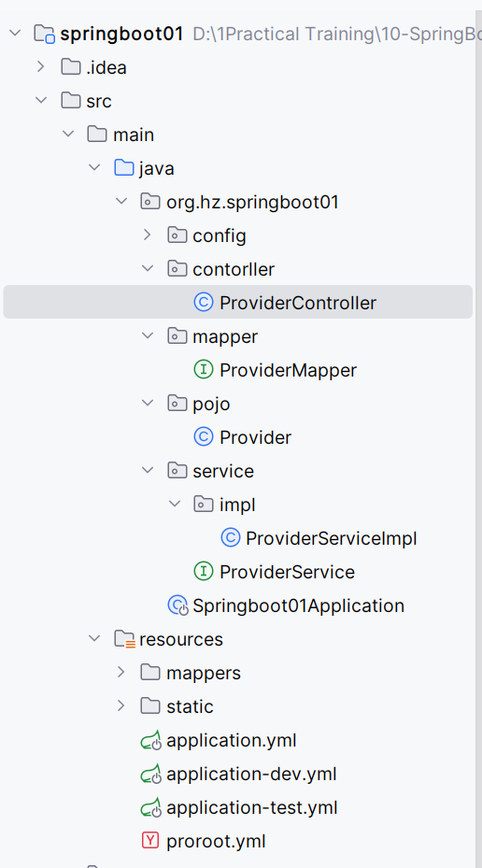Click the springboot01 module icon
482x868 pixels.
44,34
